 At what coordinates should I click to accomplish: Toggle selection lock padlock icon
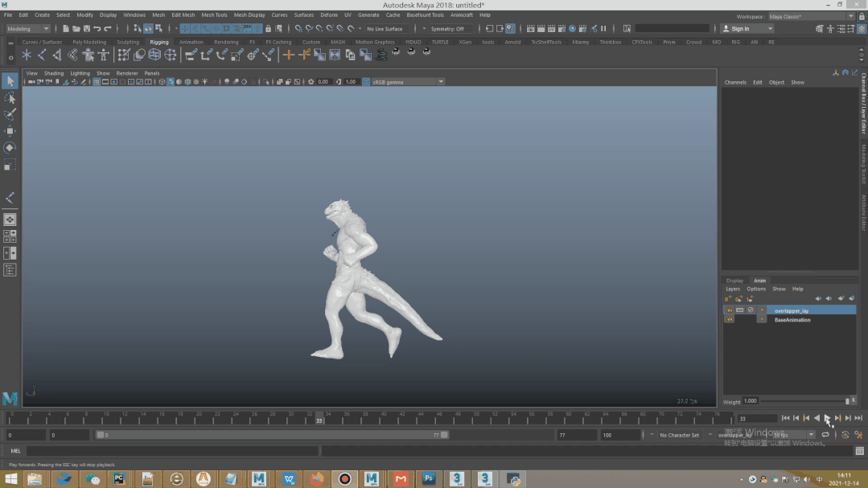(x=269, y=29)
